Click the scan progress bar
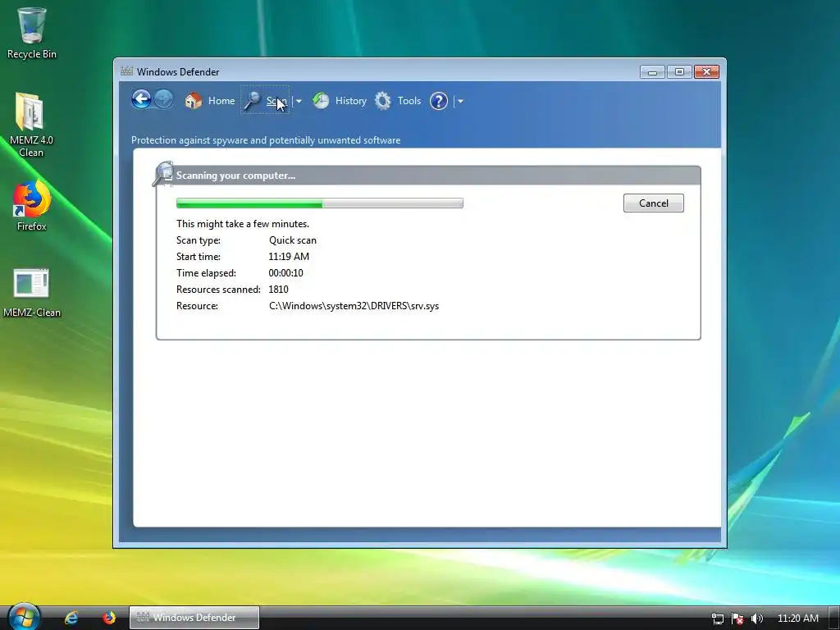 point(320,203)
